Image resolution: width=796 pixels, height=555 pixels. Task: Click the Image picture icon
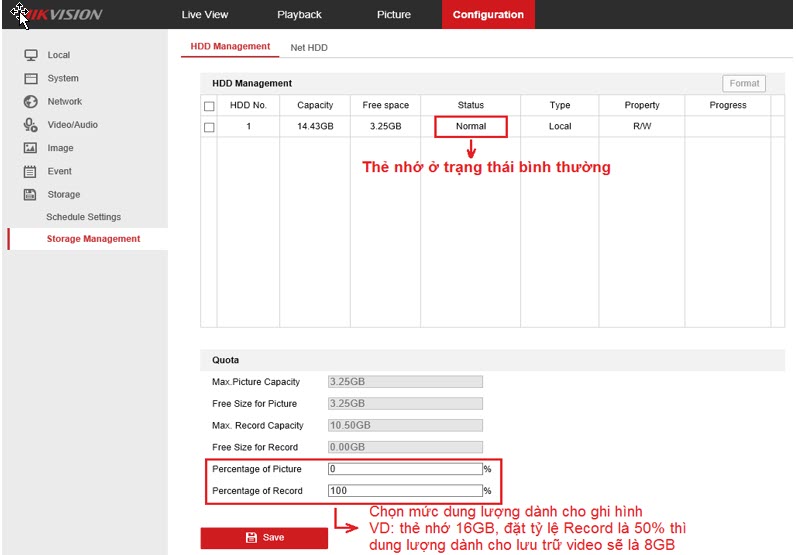(31, 148)
